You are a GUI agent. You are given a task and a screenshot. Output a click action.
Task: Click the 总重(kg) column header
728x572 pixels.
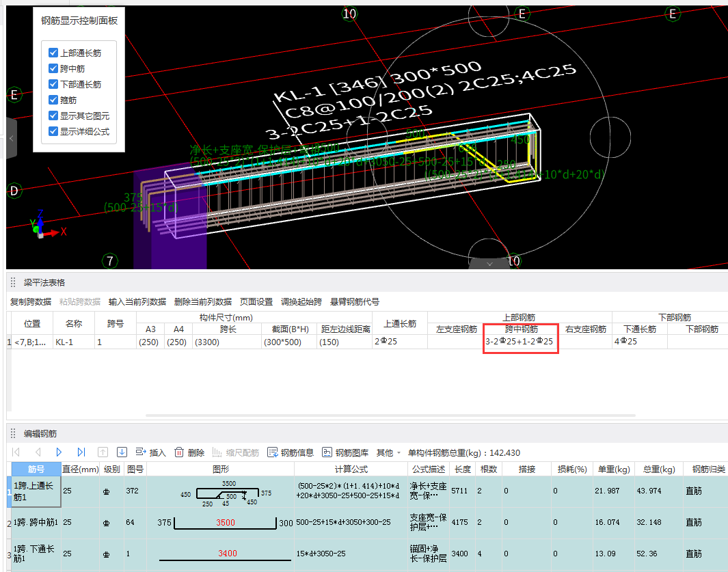click(658, 469)
